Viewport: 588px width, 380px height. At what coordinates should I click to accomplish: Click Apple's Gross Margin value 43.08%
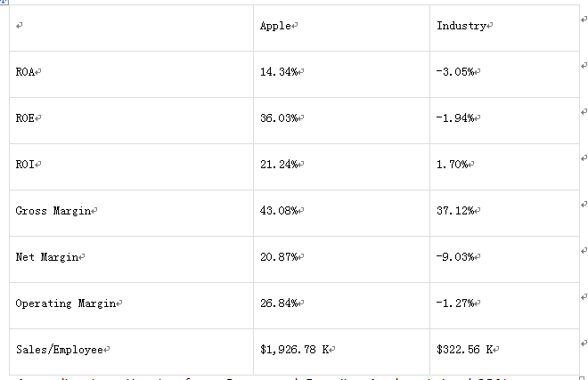(278, 211)
